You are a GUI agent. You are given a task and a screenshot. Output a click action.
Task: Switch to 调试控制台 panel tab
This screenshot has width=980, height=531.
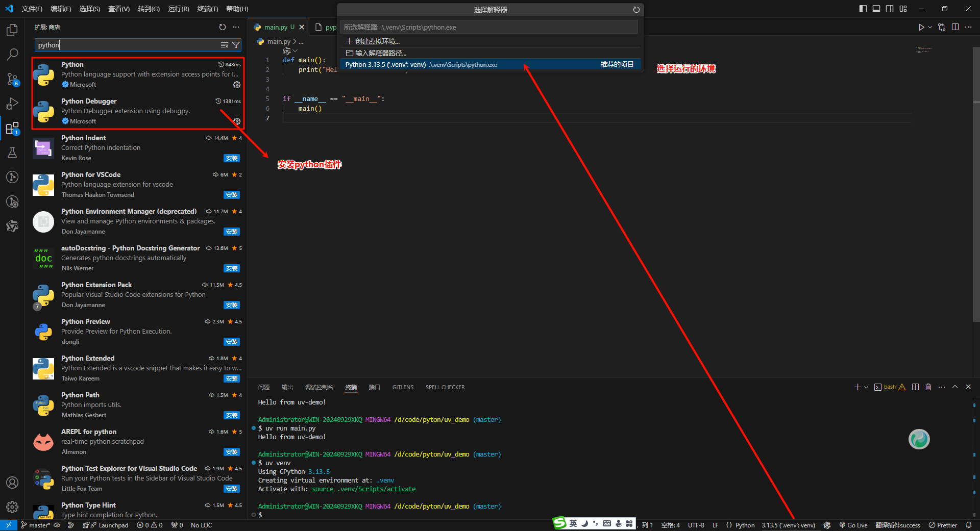point(319,387)
